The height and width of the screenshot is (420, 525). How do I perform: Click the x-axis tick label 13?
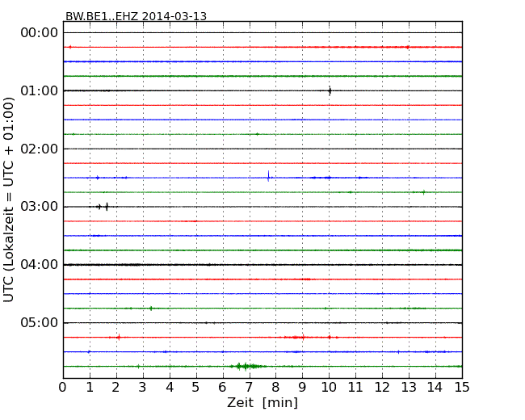(409, 387)
